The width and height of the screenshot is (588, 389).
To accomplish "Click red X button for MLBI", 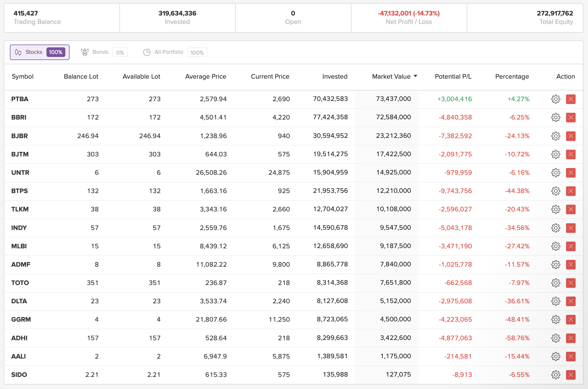I will coord(571,246).
